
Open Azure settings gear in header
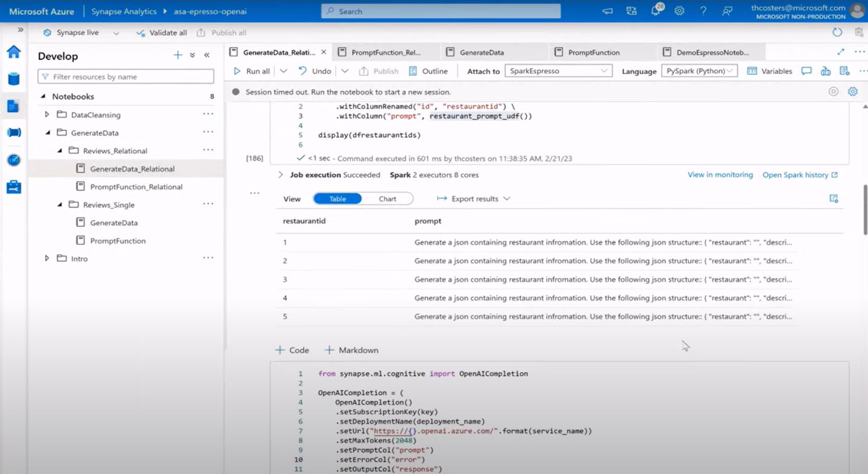pyautogui.click(x=679, y=11)
